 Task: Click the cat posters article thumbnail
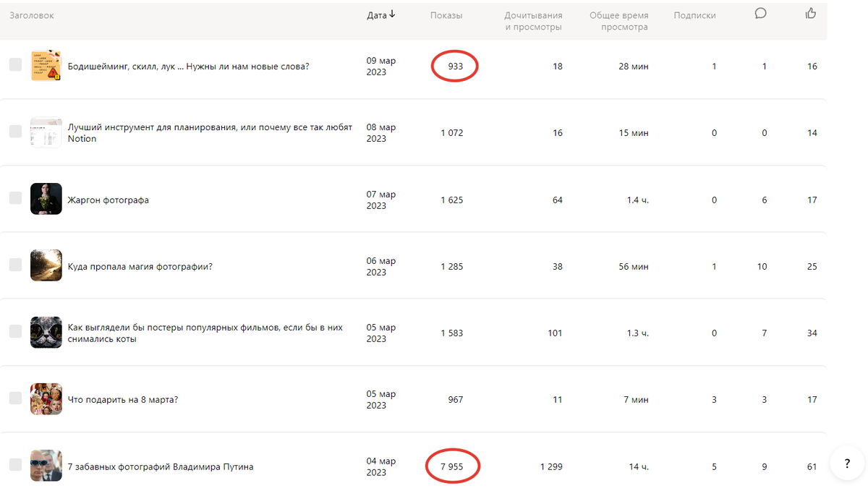(46, 332)
